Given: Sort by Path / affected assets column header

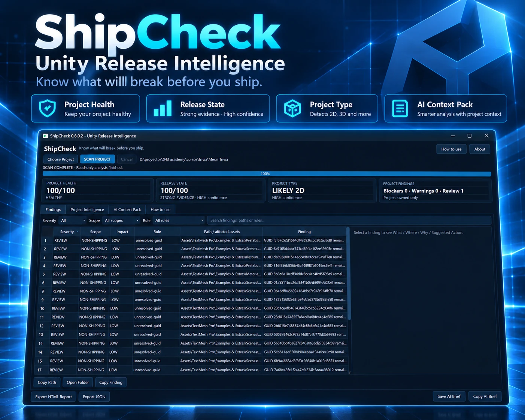Looking at the screenshot, I should (222, 232).
